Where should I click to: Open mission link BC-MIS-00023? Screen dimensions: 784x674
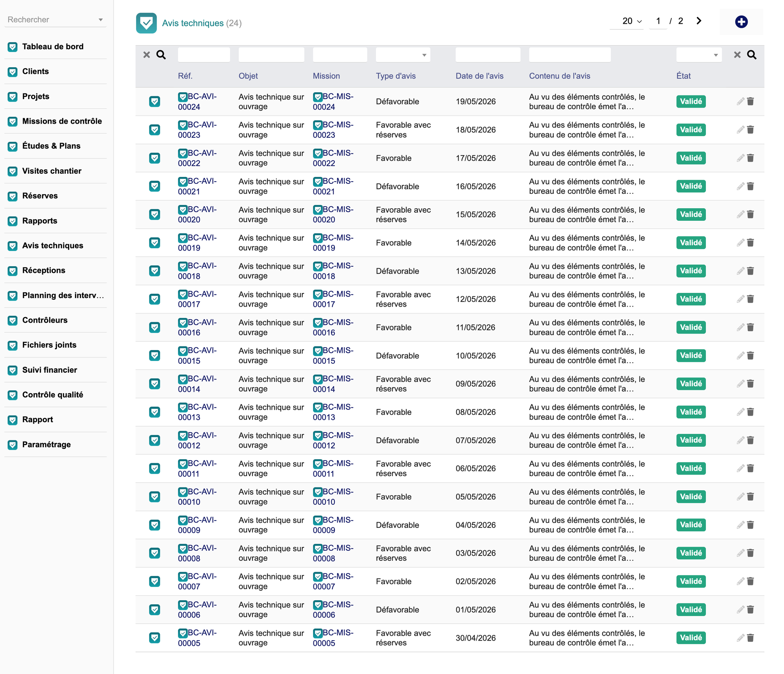(333, 130)
